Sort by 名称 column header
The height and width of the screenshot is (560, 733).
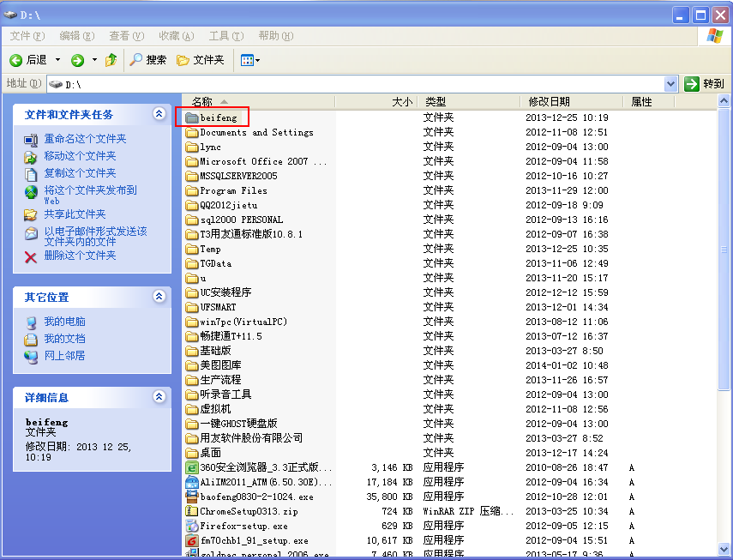tap(258, 101)
